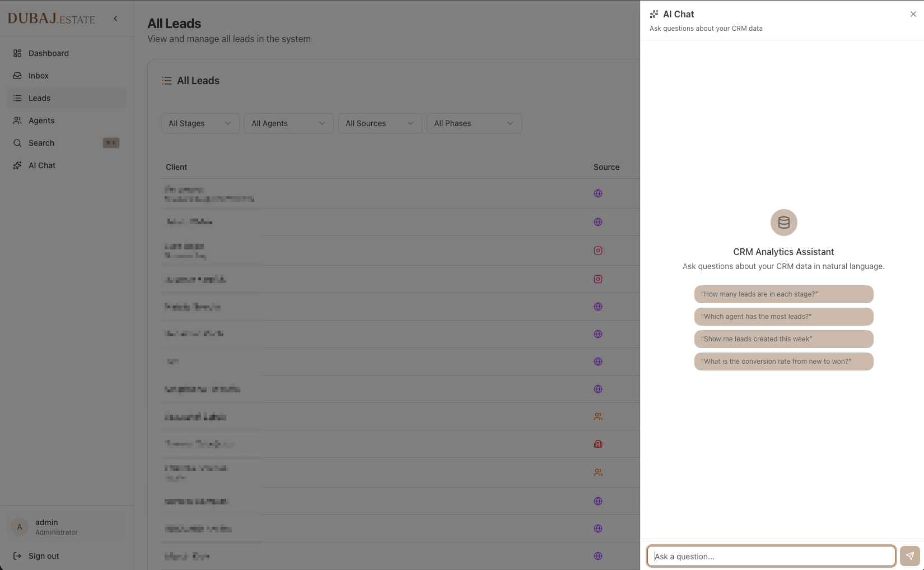This screenshot has height=570, width=924.
Task: Choose the conversion rate suggestion
Action: (784, 362)
